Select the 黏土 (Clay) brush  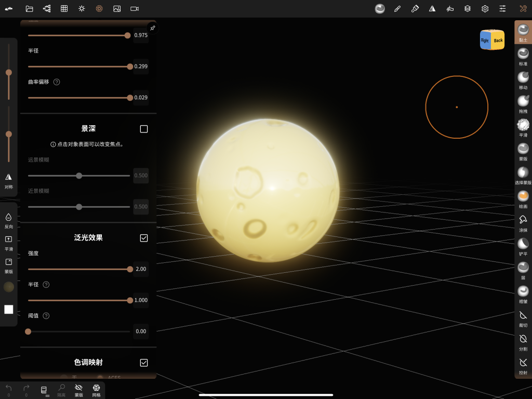coord(523,32)
